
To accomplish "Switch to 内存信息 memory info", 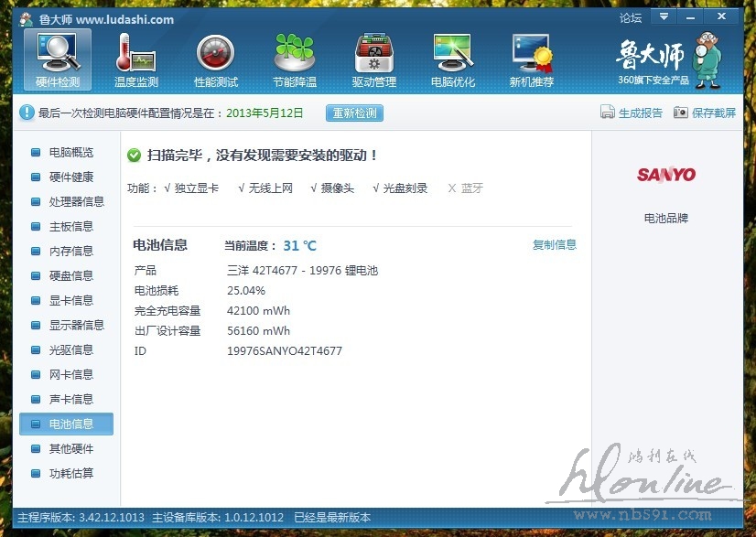I will click(70, 252).
